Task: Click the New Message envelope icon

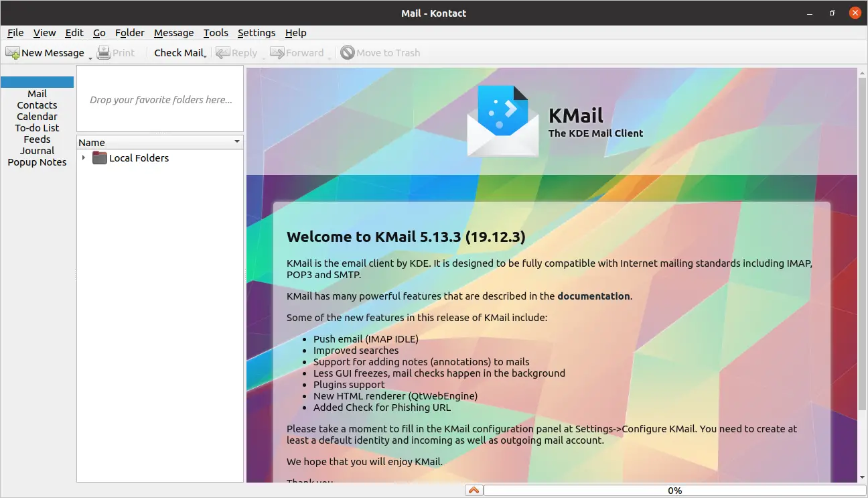Action: click(x=13, y=52)
